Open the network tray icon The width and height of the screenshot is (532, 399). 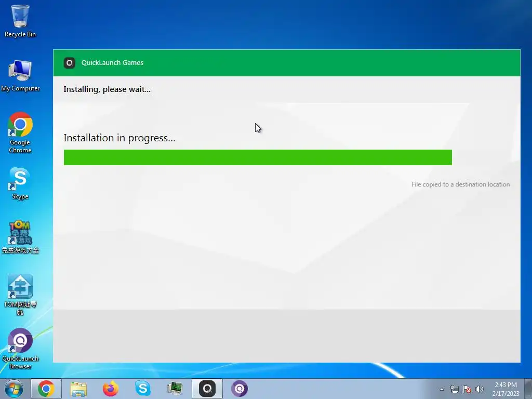[x=454, y=389]
